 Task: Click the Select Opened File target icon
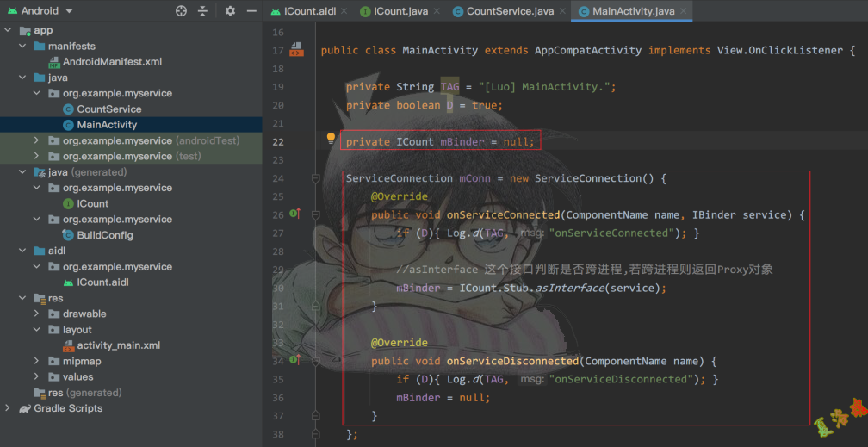pyautogui.click(x=181, y=11)
